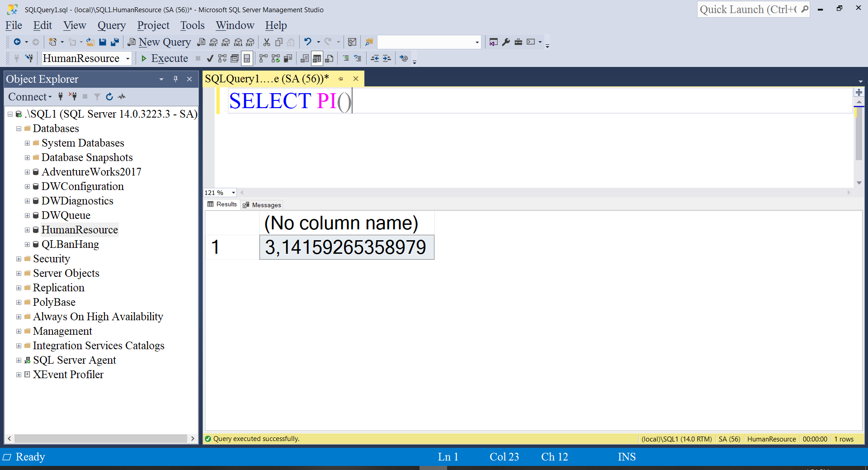Expand the AdventureWorks2017 database node
Image resolution: width=868 pixels, height=470 pixels.
[x=27, y=172]
